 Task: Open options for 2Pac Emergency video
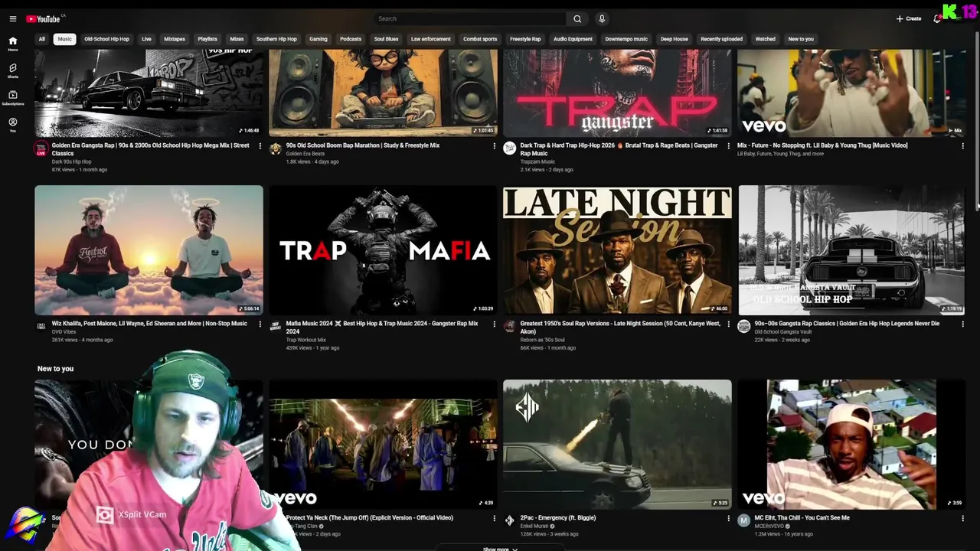[728, 518]
